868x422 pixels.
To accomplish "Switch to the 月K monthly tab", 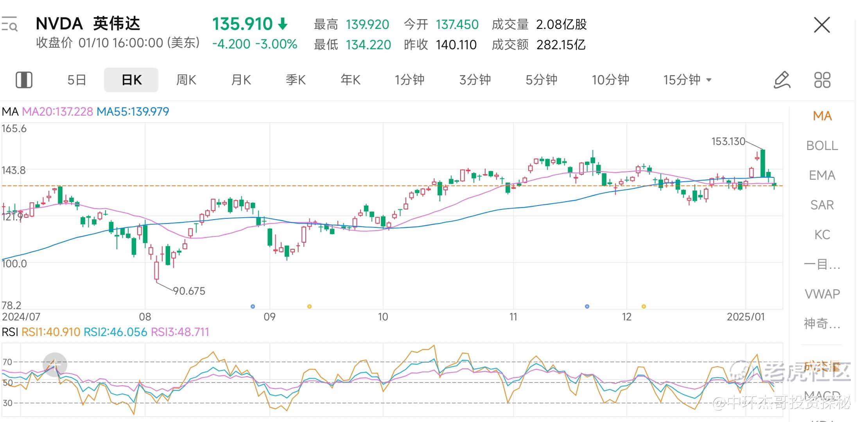I will point(241,80).
